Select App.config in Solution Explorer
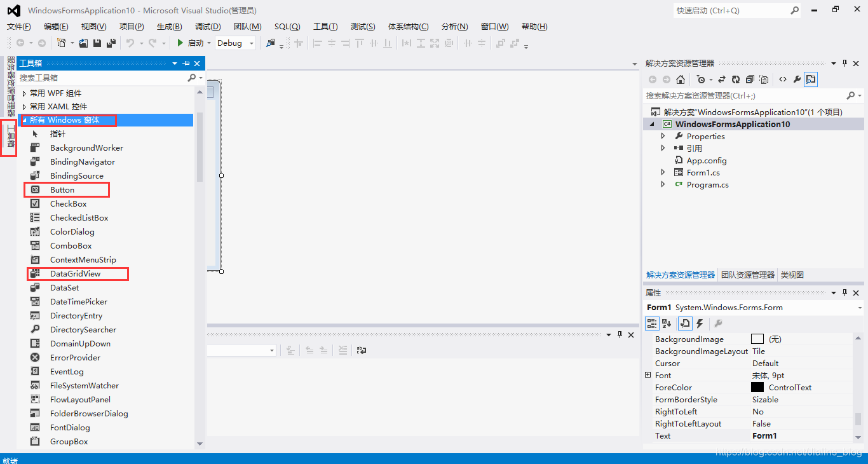The image size is (868, 464). (706, 161)
